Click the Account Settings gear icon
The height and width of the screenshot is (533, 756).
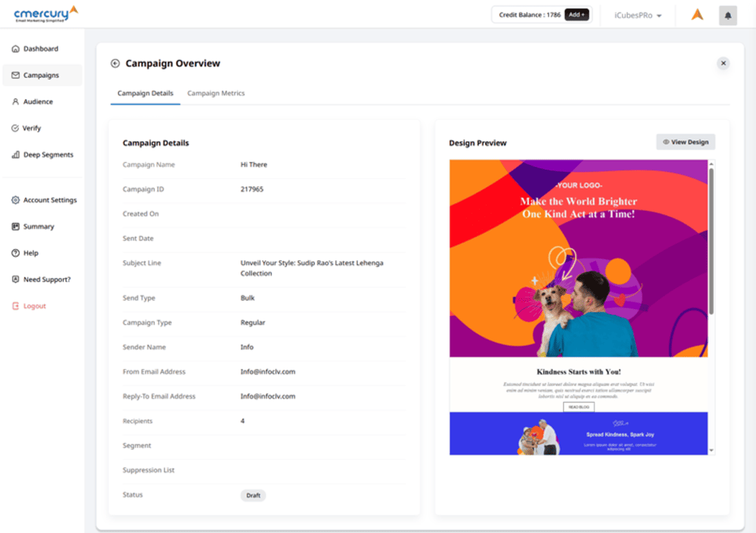(x=16, y=201)
